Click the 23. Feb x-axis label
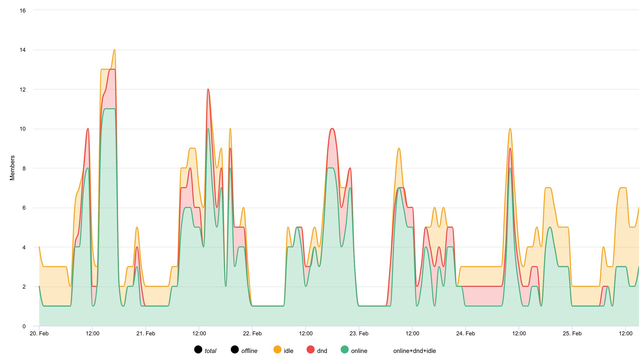 coord(359,334)
